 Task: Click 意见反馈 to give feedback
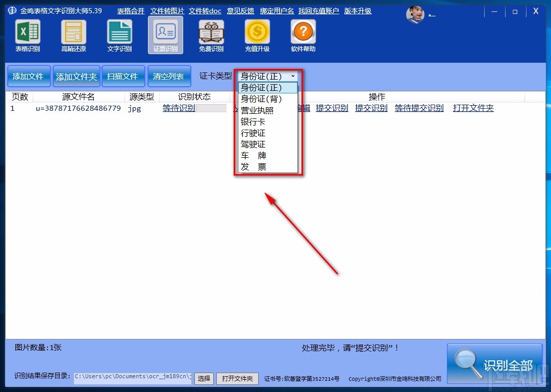240,10
